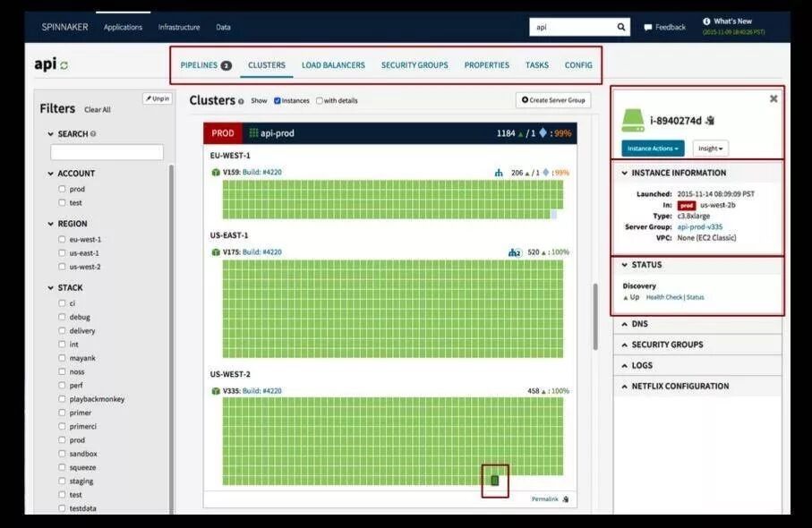Expand the Security Groups section in details panel
The height and width of the screenshot is (528, 812).
(x=697, y=345)
